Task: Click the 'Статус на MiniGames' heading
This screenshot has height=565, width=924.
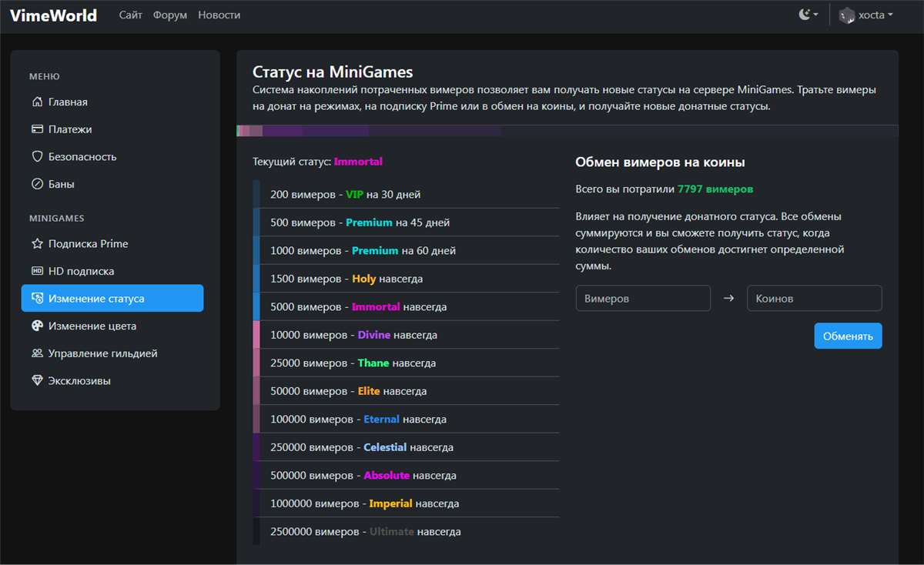Action: coord(333,72)
